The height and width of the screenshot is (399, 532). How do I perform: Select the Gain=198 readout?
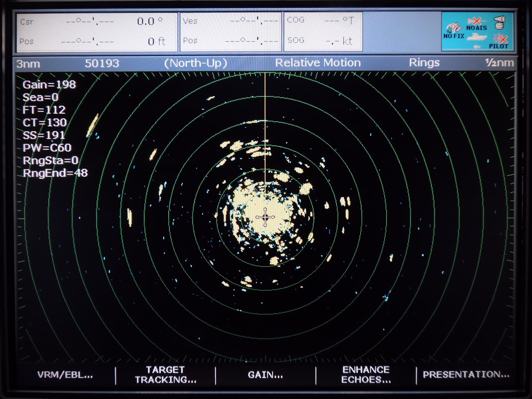49,85
